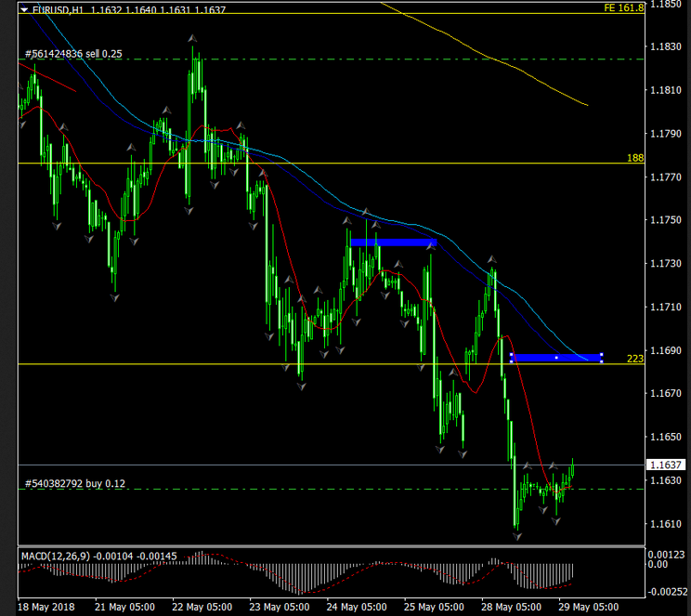Select the blue rectangle near 1.1740
This screenshot has height=616, width=691.
click(392, 242)
